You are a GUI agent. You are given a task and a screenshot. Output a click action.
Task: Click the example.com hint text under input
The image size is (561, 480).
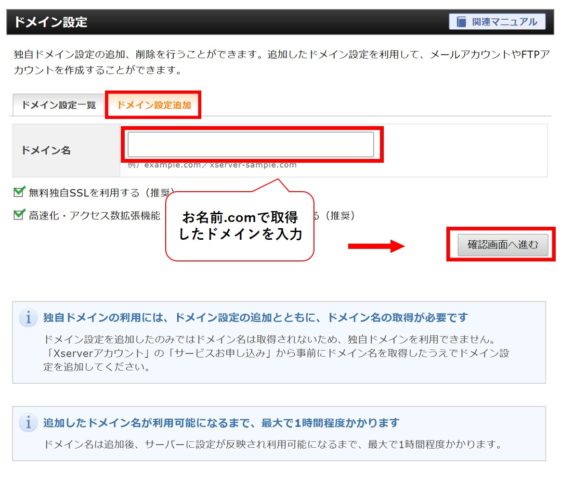212,165
